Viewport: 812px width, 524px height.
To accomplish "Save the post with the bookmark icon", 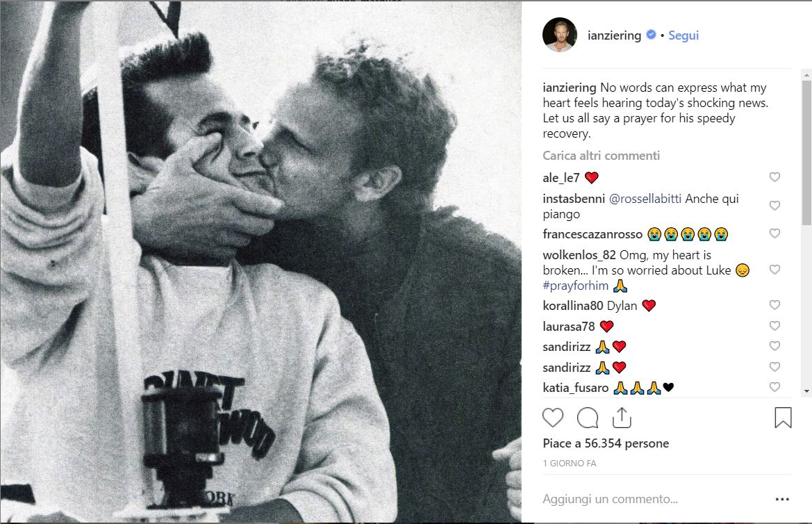I will (783, 418).
